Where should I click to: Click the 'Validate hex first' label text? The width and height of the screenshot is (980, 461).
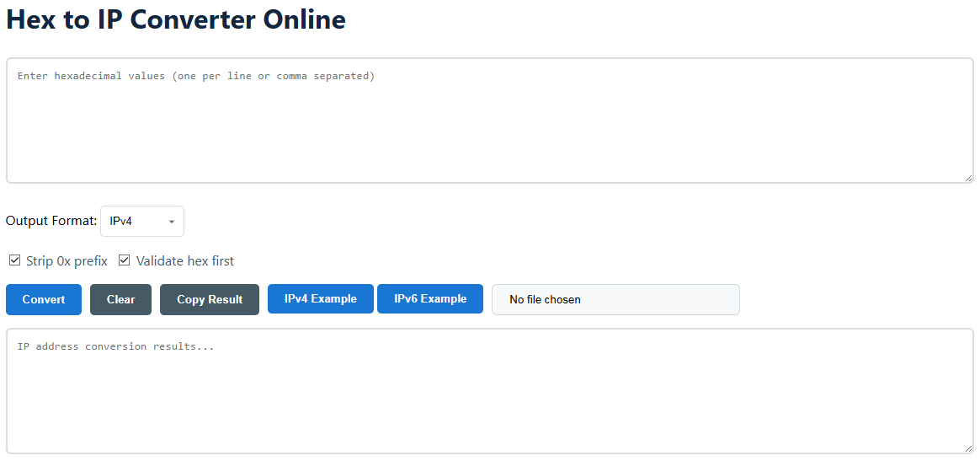pos(185,261)
